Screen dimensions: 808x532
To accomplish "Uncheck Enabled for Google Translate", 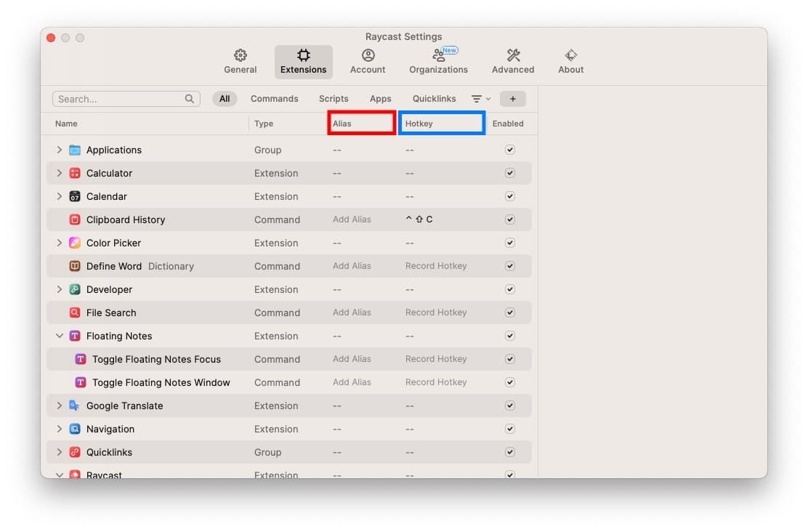I will 509,406.
